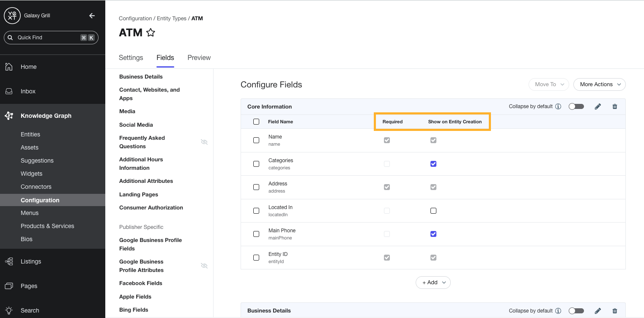Collapse sidebar with the back arrow
The height and width of the screenshot is (318, 644).
pyautogui.click(x=92, y=16)
